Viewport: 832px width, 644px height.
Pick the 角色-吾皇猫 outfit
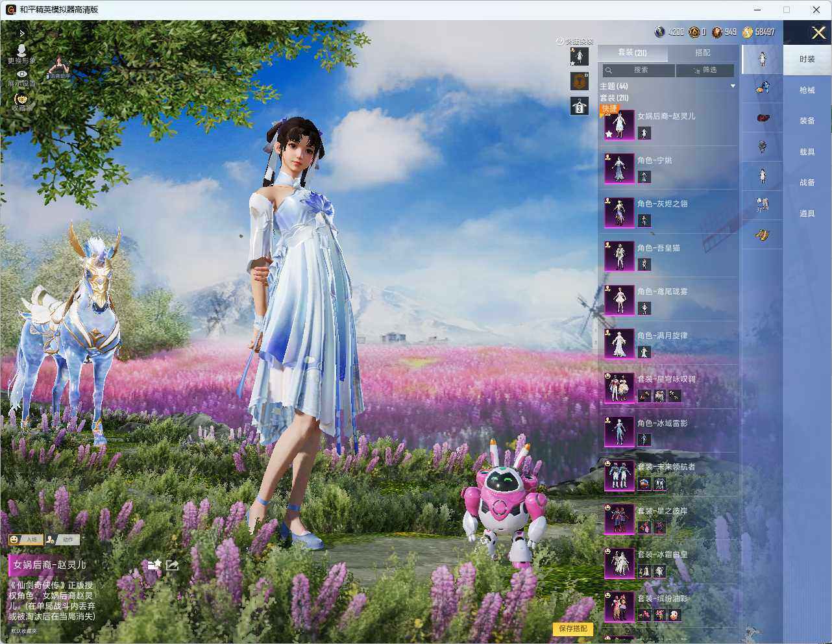click(x=669, y=256)
